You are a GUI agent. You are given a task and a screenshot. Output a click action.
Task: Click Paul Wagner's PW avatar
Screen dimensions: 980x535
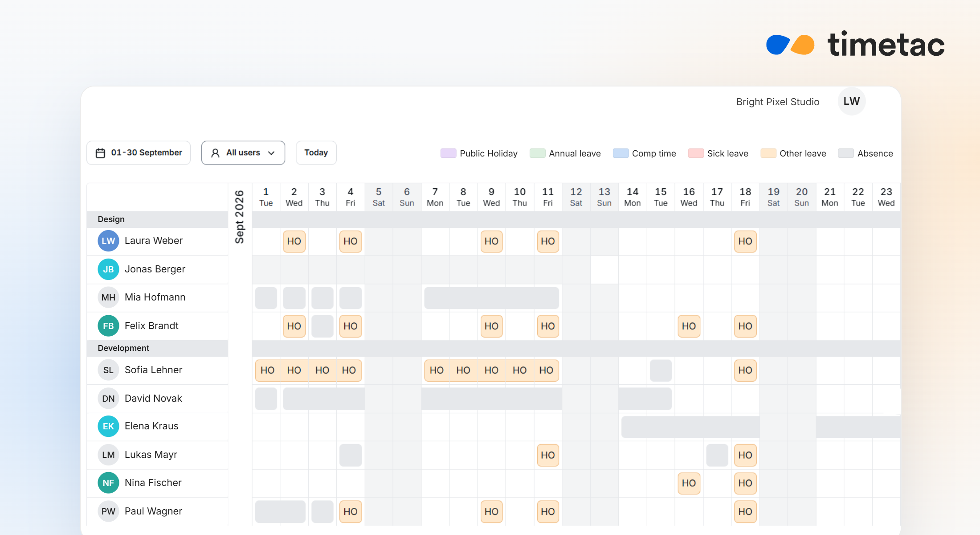pos(108,511)
